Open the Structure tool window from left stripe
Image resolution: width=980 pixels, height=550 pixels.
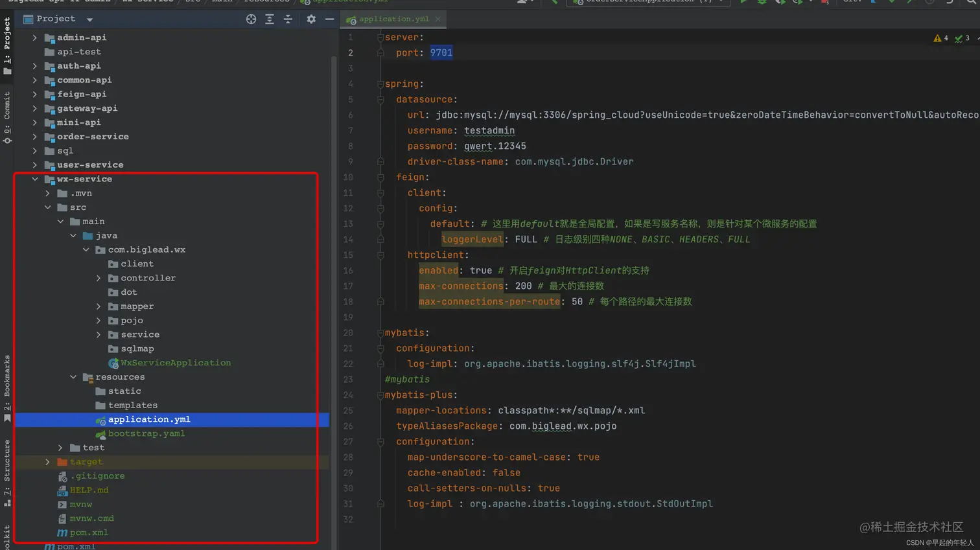(7, 473)
